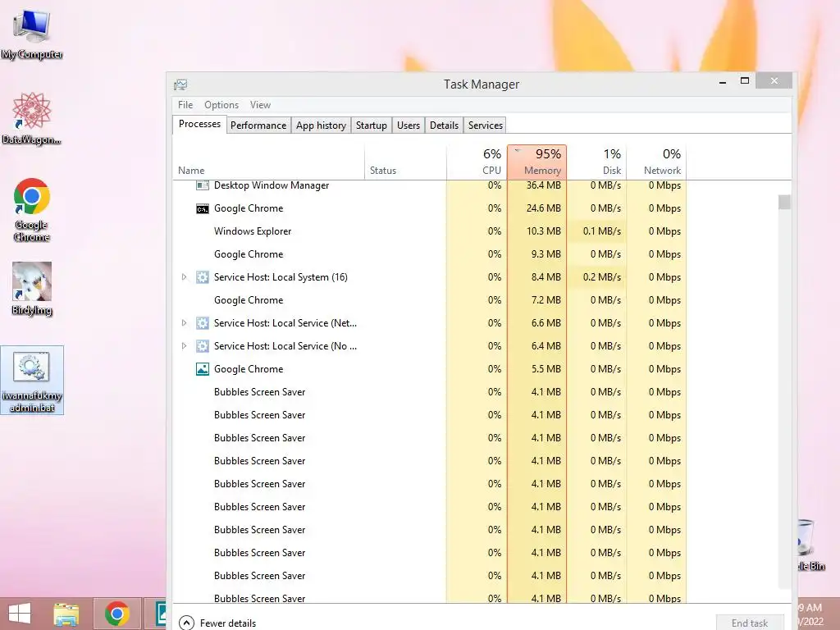Open the Recycle Bin on desktop
This screenshot has width=840, height=630.
(x=809, y=544)
